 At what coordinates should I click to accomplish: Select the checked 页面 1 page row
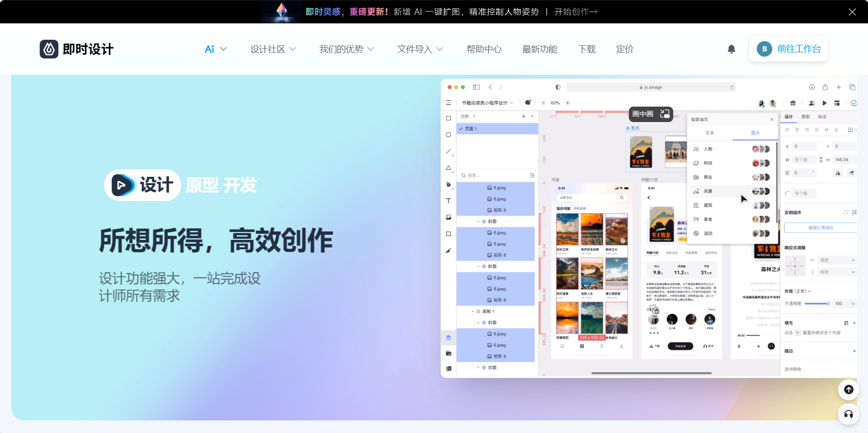pyautogui.click(x=497, y=129)
